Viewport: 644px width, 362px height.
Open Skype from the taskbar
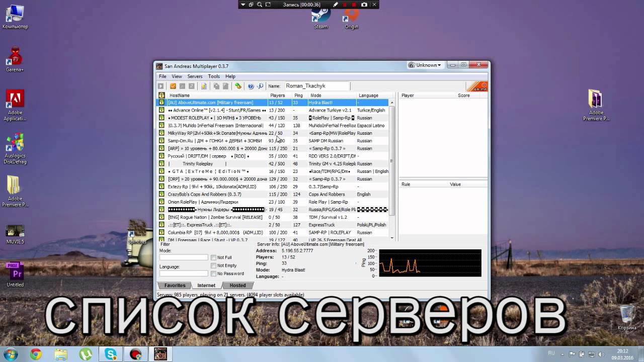(x=110, y=354)
